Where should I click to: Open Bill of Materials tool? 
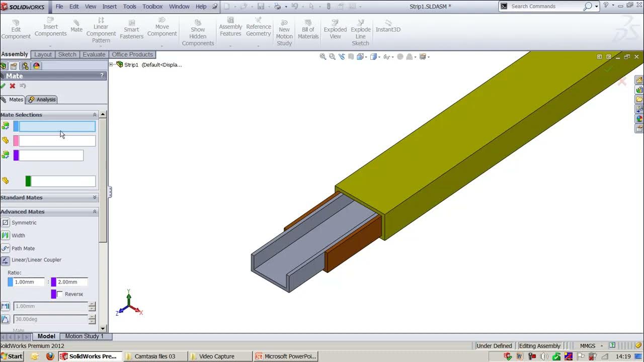308,30
